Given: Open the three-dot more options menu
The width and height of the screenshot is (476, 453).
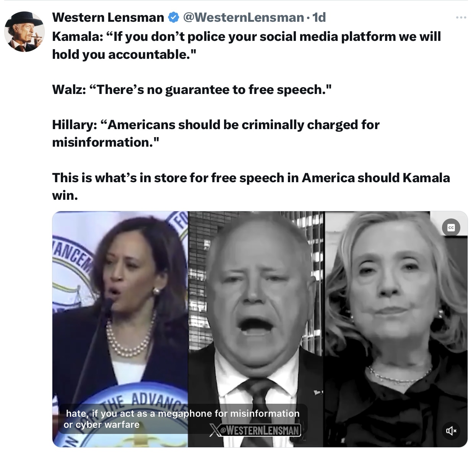Looking at the screenshot, I should pos(461,17).
